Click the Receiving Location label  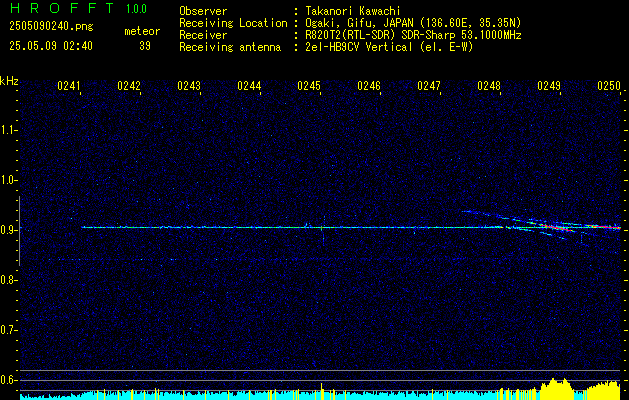point(233,23)
